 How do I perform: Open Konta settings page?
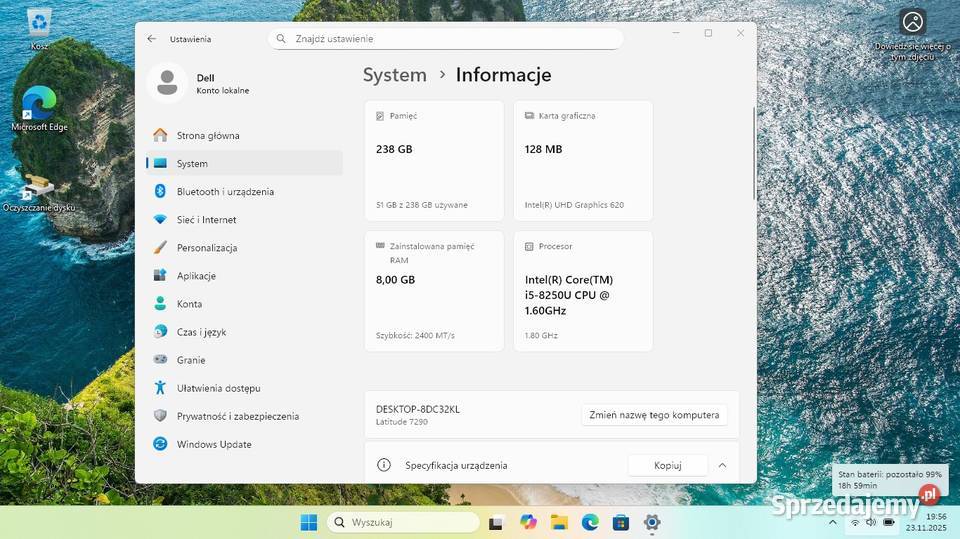(x=244, y=304)
